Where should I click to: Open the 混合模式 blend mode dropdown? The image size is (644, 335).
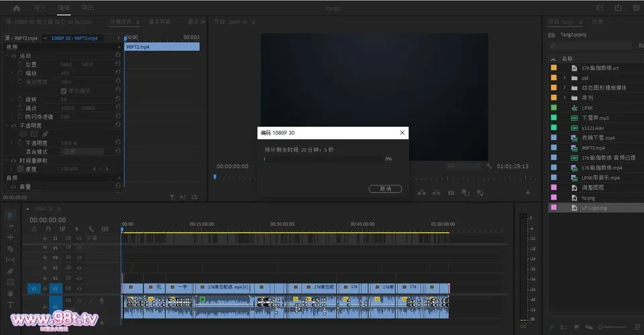[x=83, y=151]
